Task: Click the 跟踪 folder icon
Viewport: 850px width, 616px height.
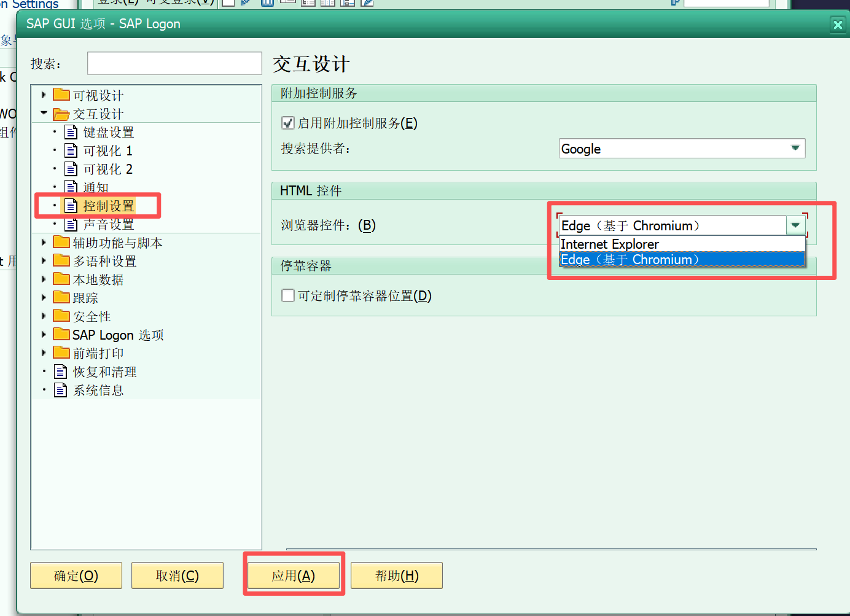Action: [x=61, y=297]
